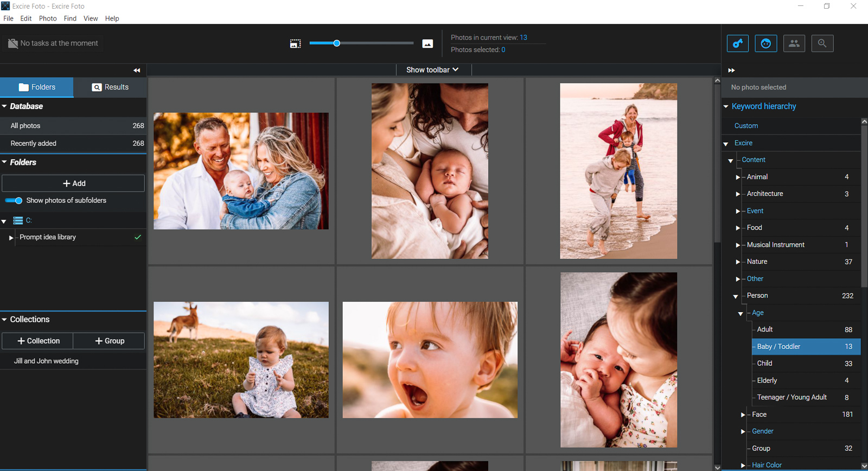868x471 pixels.
Task: Expand the Animal keyword category
Action: 737,177
